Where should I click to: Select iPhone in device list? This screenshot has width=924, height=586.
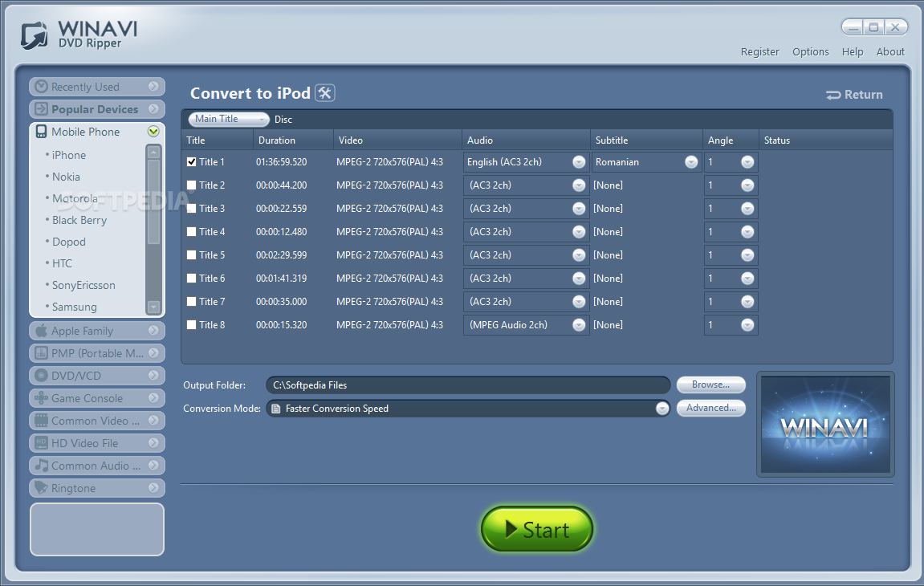pos(68,155)
